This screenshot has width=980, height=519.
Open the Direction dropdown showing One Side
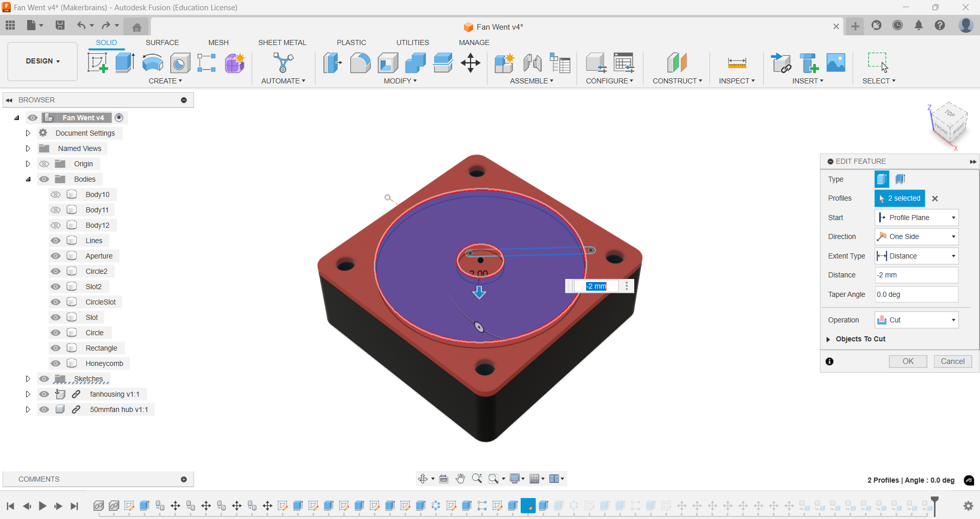(916, 236)
